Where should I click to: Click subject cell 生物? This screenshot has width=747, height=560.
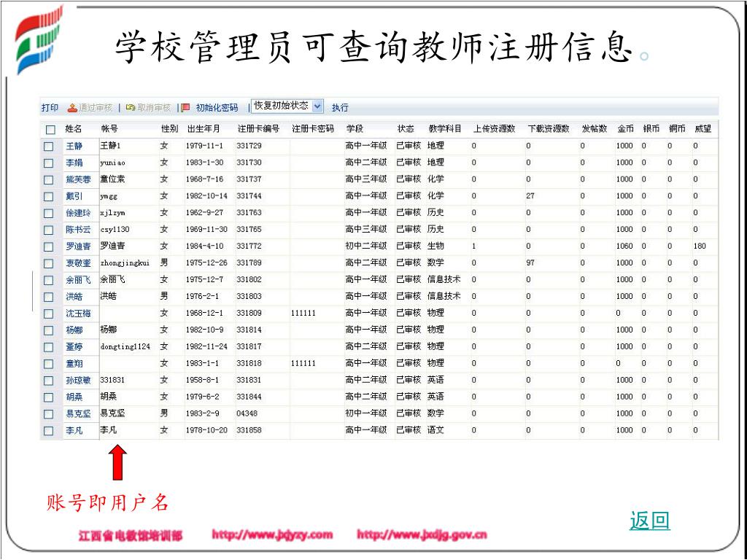coord(436,246)
